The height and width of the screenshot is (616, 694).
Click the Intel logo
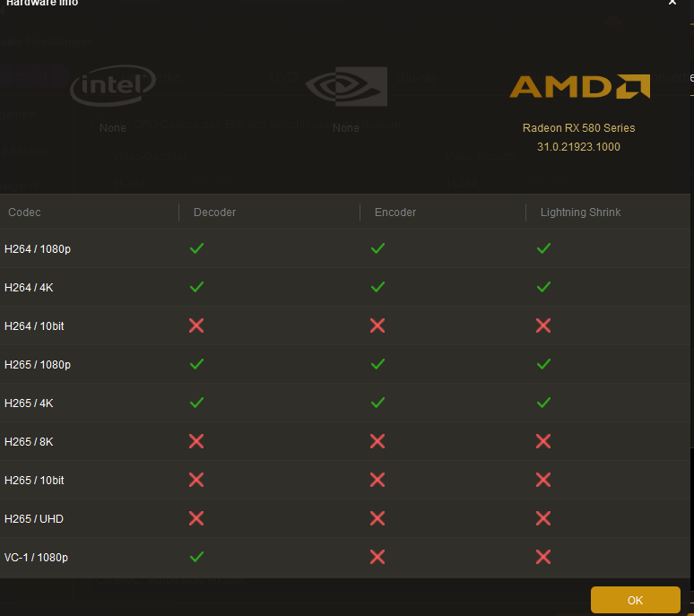point(113,86)
